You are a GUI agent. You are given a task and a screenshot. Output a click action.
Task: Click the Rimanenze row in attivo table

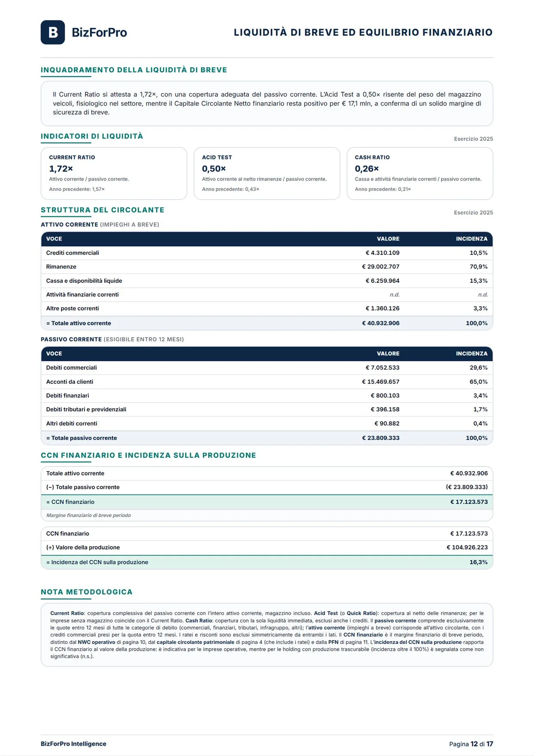pyautogui.click(x=267, y=267)
